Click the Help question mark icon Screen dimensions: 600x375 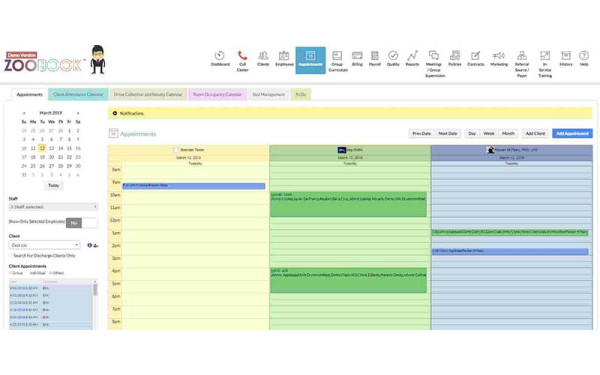pyautogui.click(x=584, y=55)
